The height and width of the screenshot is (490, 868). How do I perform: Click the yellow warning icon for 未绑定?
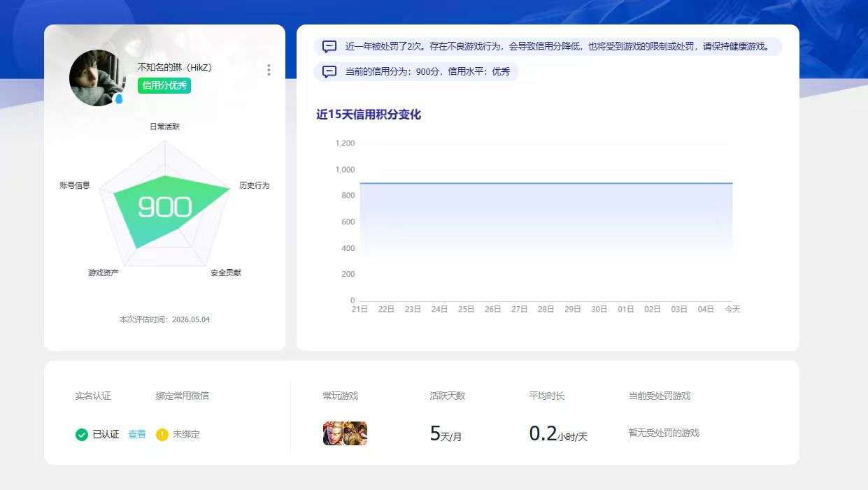(x=162, y=435)
